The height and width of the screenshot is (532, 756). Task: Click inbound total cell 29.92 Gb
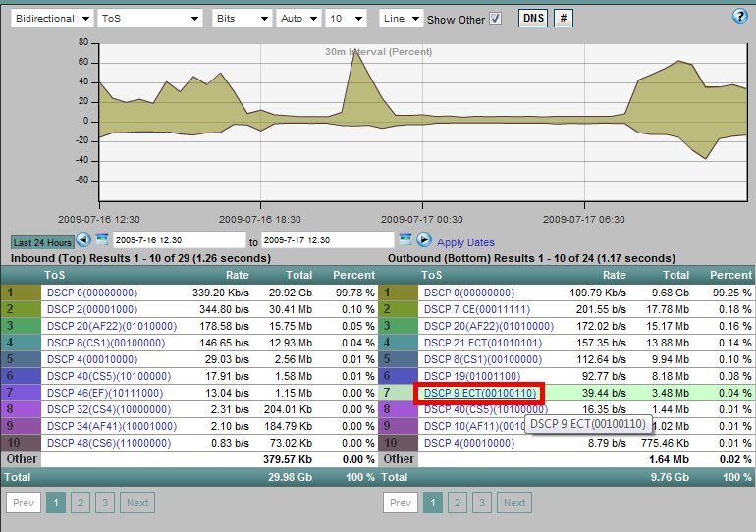click(x=291, y=293)
